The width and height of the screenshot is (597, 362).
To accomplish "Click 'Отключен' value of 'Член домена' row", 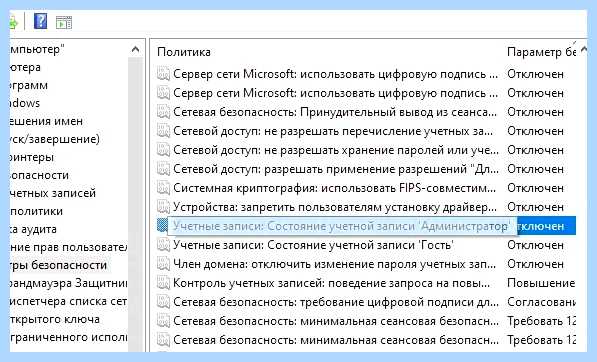I will [535, 264].
